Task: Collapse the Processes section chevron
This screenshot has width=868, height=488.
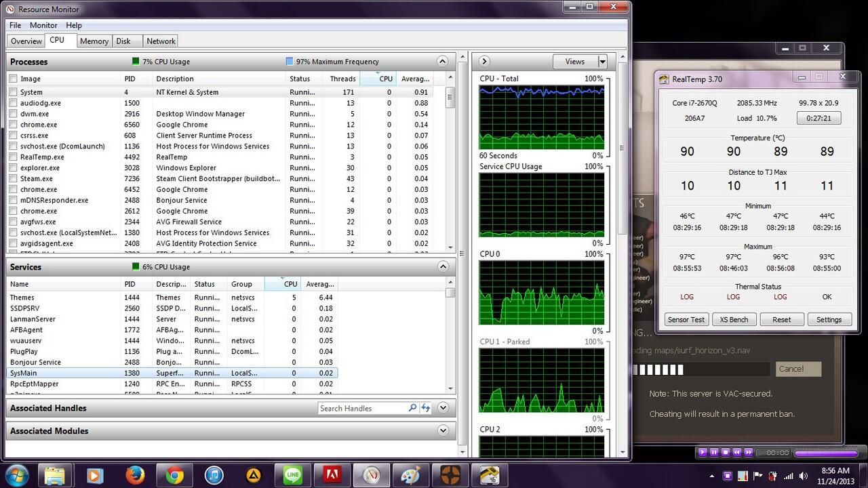Action: tap(443, 61)
